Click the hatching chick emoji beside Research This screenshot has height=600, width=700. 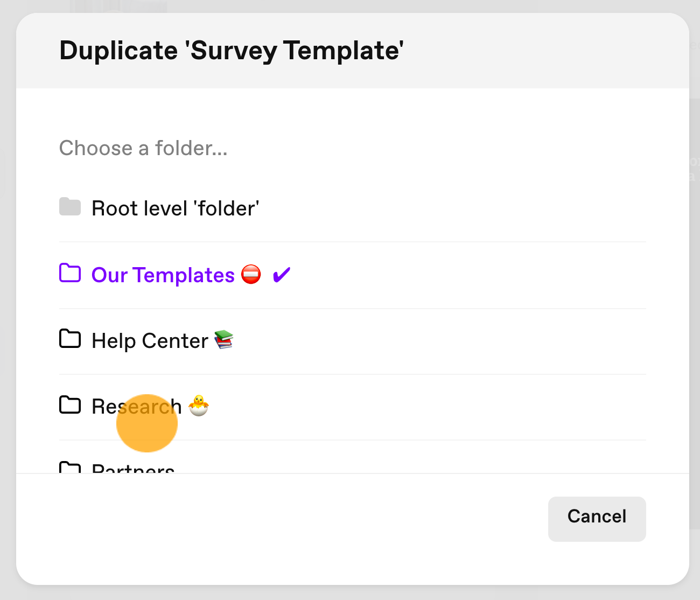[x=198, y=406]
